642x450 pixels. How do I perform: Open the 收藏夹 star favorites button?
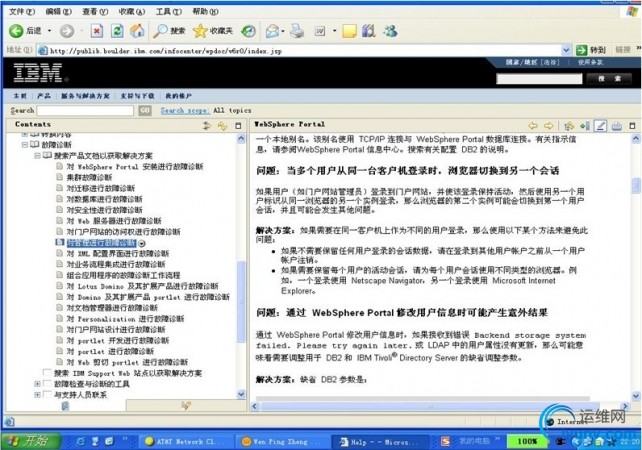tap(213, 31)
